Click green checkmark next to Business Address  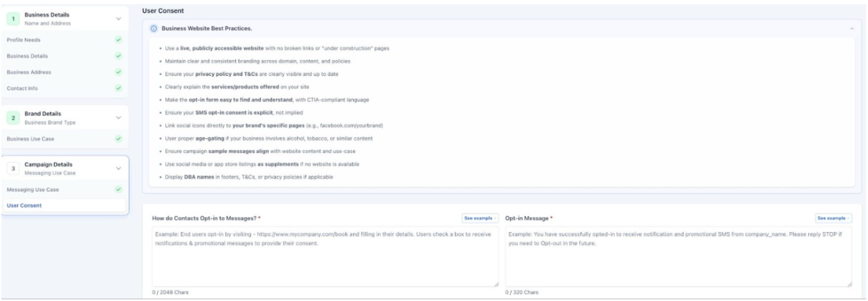coord(119,72)
